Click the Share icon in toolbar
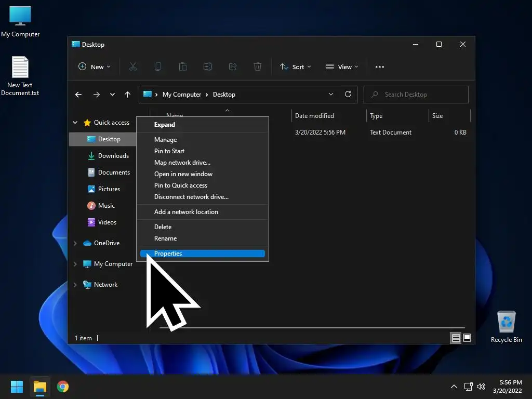This screenshot has height=399, width=532. coord(233,67)
